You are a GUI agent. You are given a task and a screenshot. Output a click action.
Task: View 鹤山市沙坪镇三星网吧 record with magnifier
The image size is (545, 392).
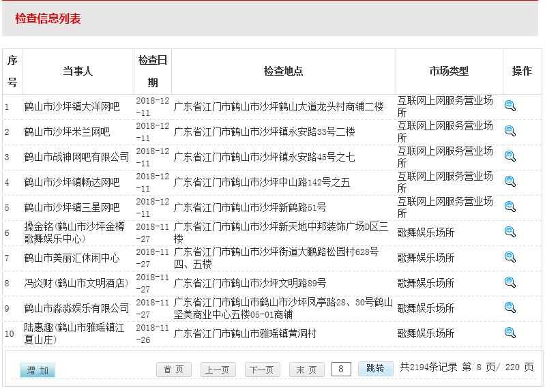click(510, 207)
